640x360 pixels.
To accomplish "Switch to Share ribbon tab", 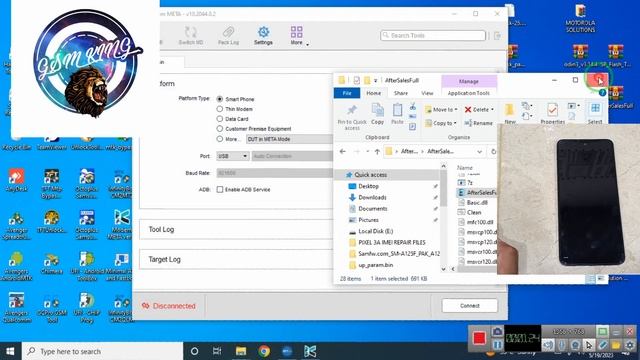I will (401, 93).
